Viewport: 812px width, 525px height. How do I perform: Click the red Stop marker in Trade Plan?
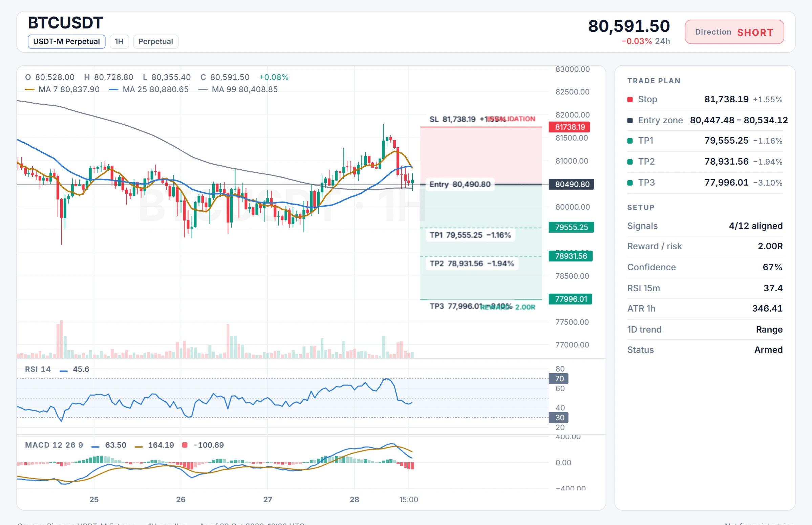630,100
